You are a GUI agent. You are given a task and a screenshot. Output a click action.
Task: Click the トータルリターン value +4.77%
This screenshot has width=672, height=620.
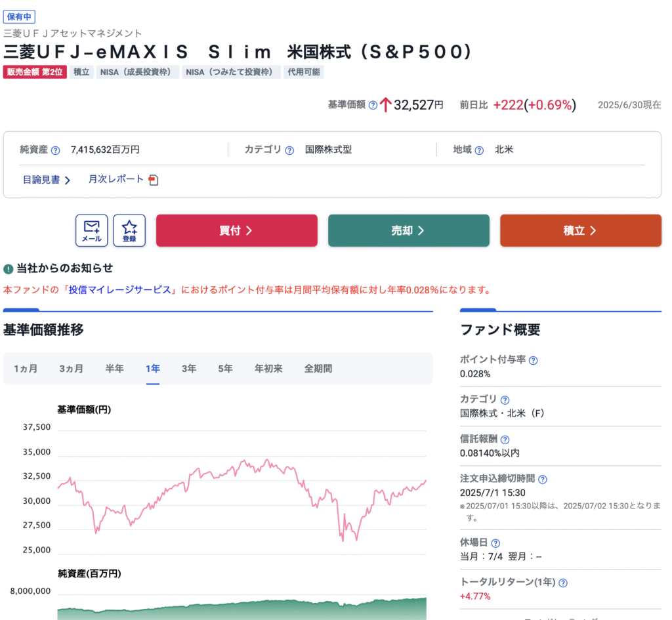475,596
